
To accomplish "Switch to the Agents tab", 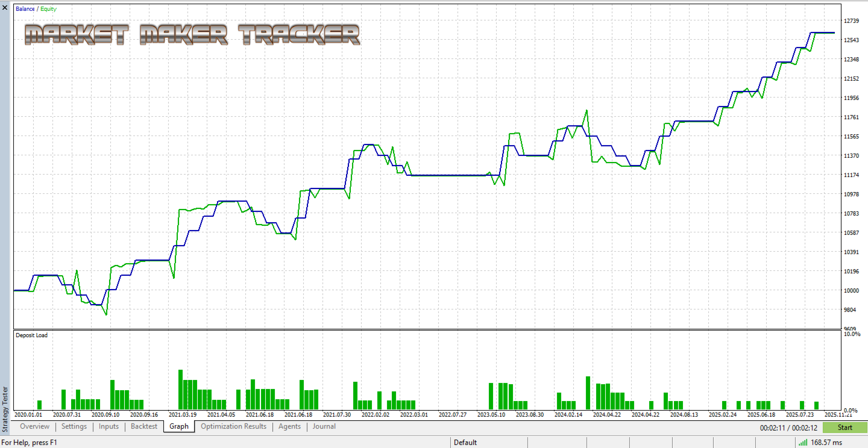I will (x=289, y=426).
